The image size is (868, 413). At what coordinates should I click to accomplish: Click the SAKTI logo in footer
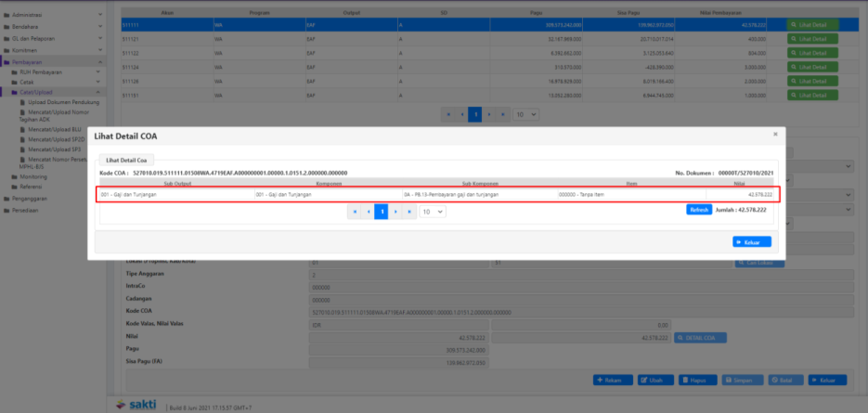click(136, 405)
